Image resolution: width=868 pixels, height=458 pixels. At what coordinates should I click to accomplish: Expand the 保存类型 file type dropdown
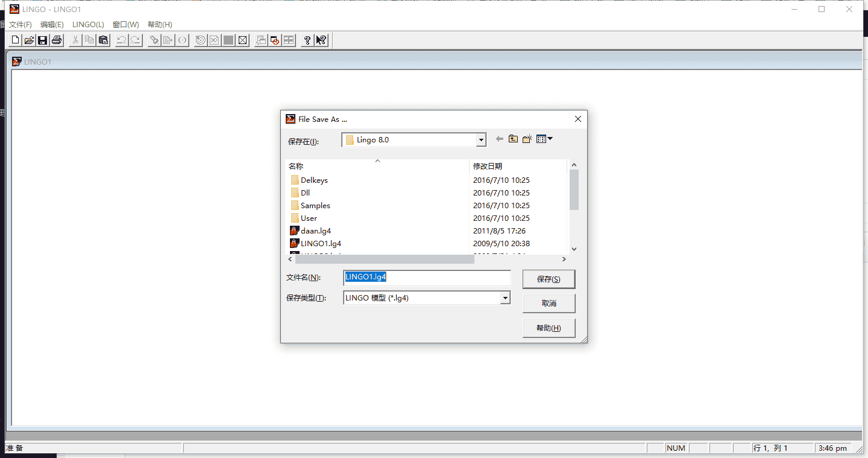coord(505,298)
